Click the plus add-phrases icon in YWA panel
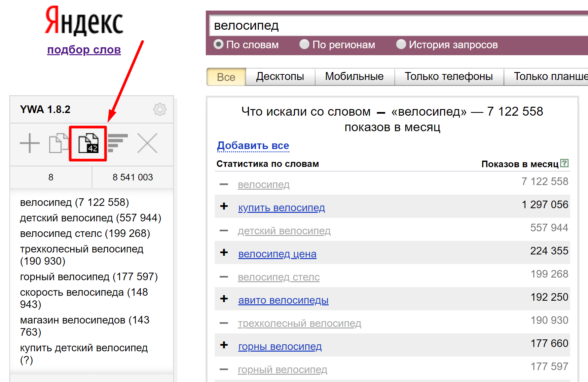Screen dimensions: 588x382 [x=30, y=143]
